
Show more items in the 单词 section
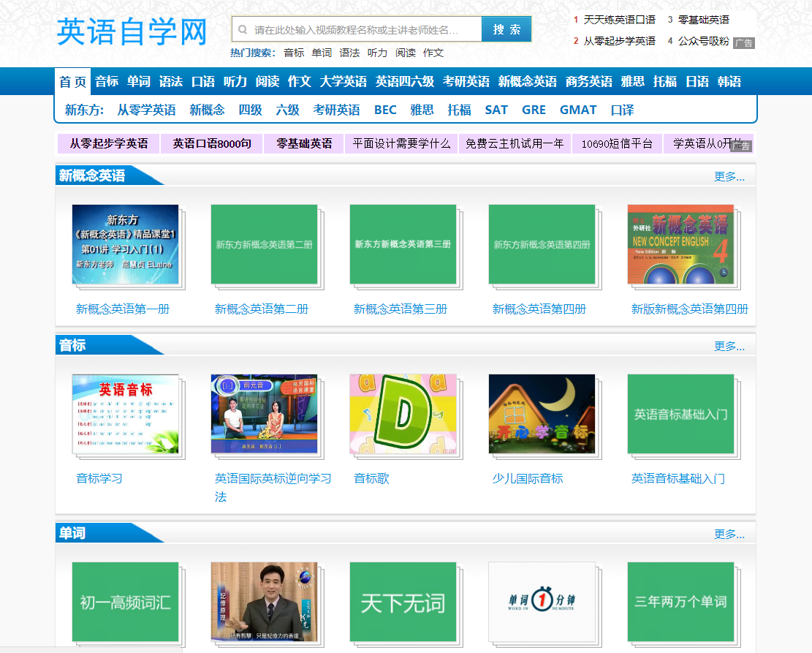pos(729,534)
